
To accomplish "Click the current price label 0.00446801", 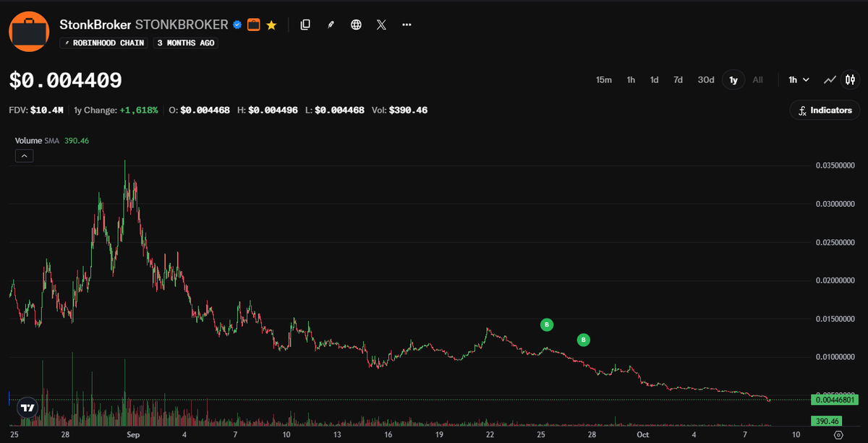I will tap(836, 399).
